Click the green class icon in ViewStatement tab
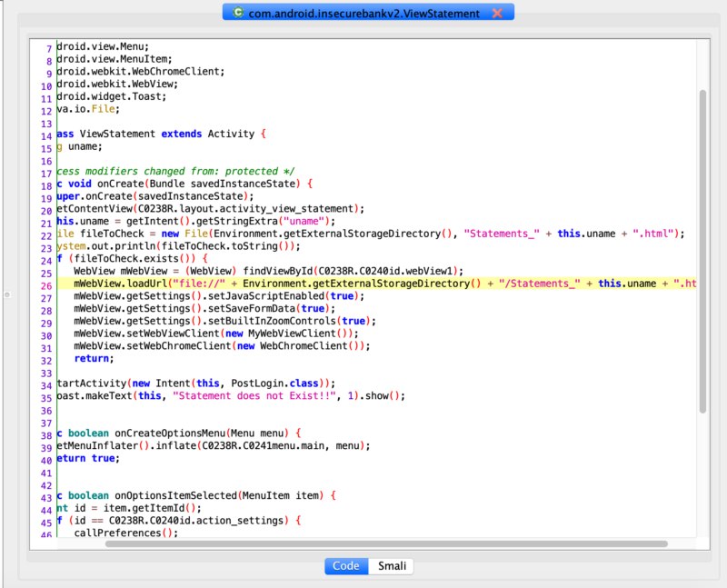727x588 pixels. (238, 12)
